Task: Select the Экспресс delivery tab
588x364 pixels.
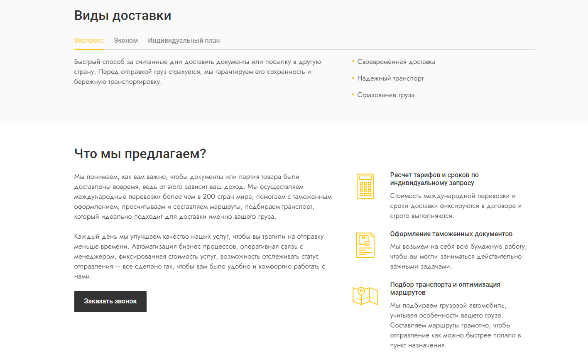Action: pos(89,41)
